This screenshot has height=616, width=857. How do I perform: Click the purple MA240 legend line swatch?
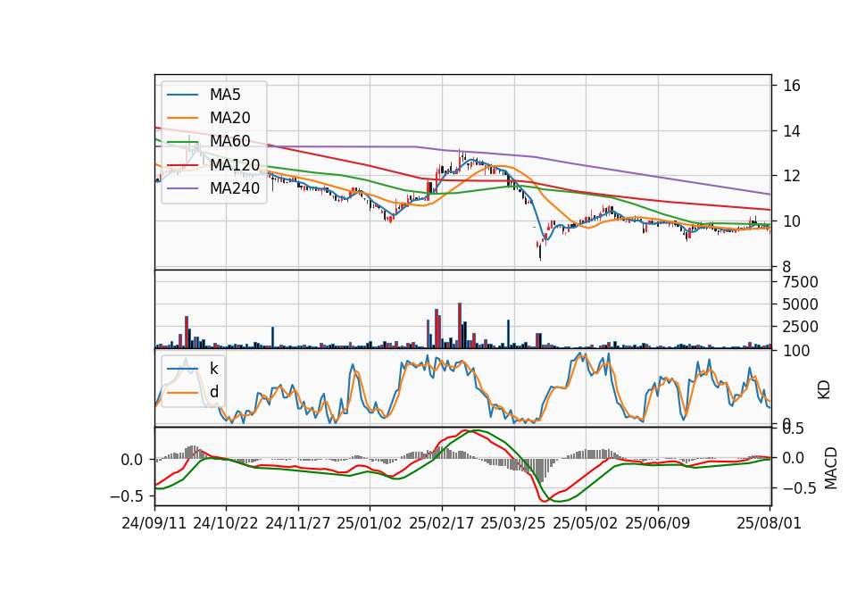182,188
